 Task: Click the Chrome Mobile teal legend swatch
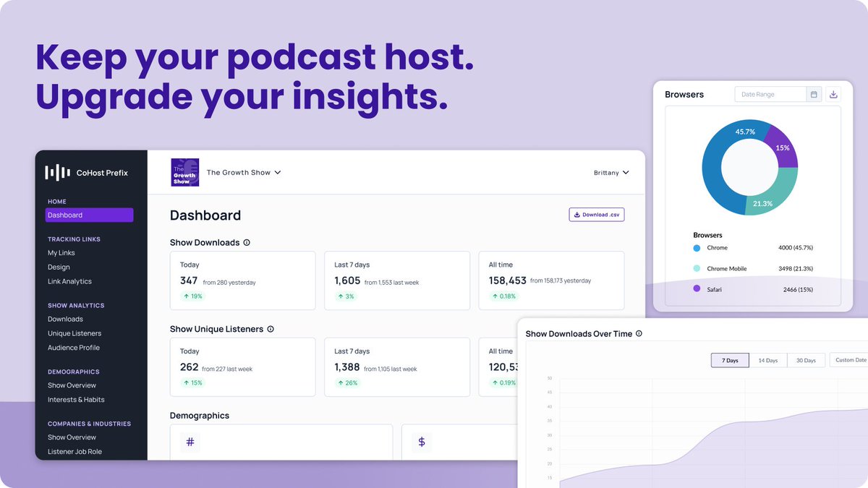pyautogui.click(x=697, y=268)
